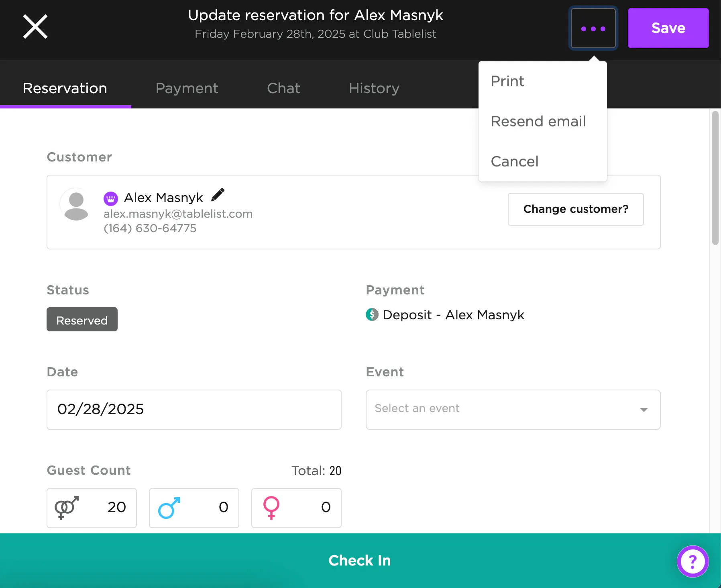Click the purple crown VIP badge

tap(111, 198)
